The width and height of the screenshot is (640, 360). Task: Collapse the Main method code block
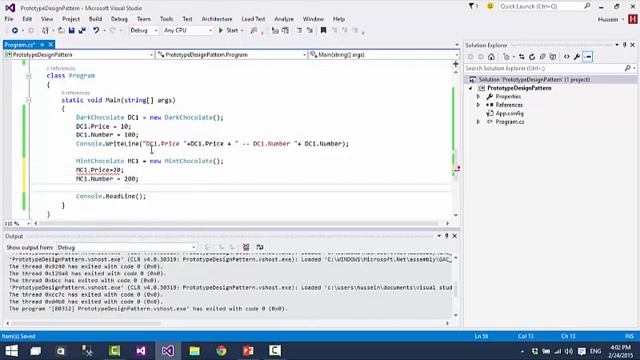tap(29, 100)
